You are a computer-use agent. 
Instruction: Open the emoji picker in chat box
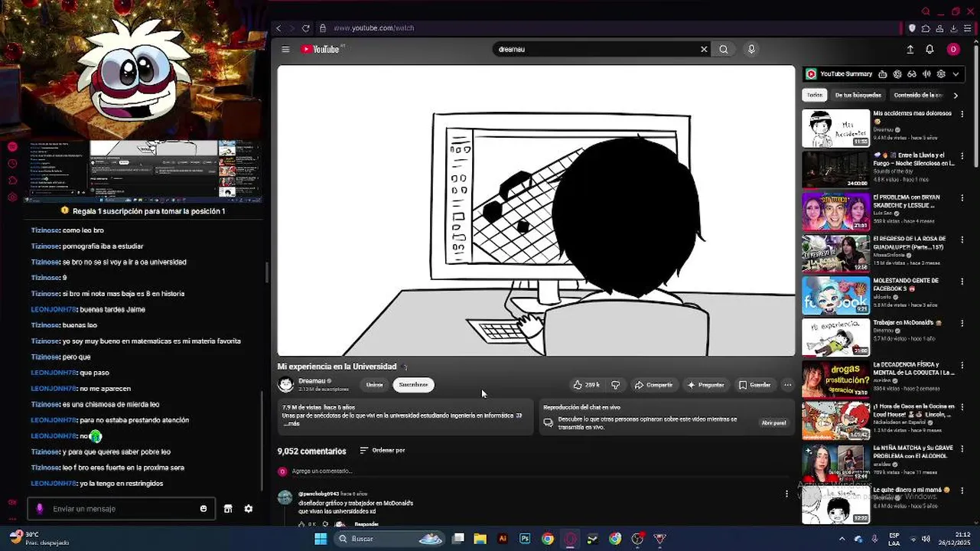pos(203,509)
